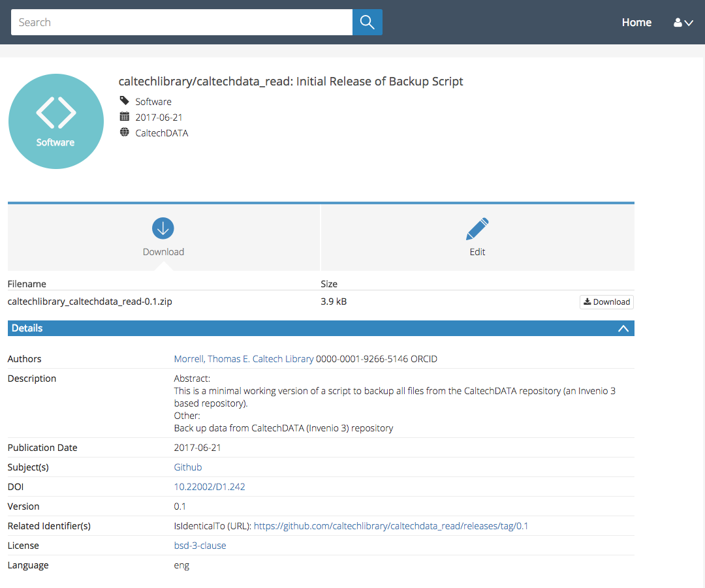Click the Language value eng
705x588 pixels.
[181, 566]
